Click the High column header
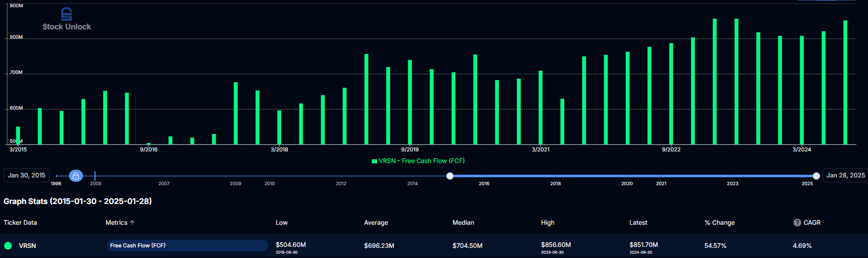 (x=548, y=223)
